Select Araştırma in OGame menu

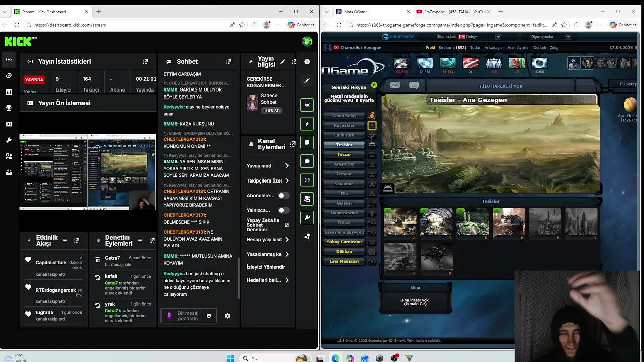pos(344,164)
